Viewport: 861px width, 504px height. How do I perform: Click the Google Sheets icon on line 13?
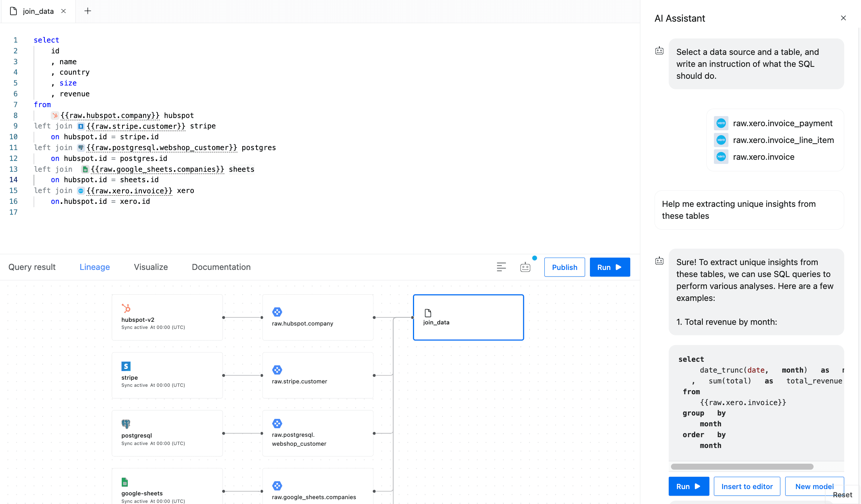pos(85,169)
